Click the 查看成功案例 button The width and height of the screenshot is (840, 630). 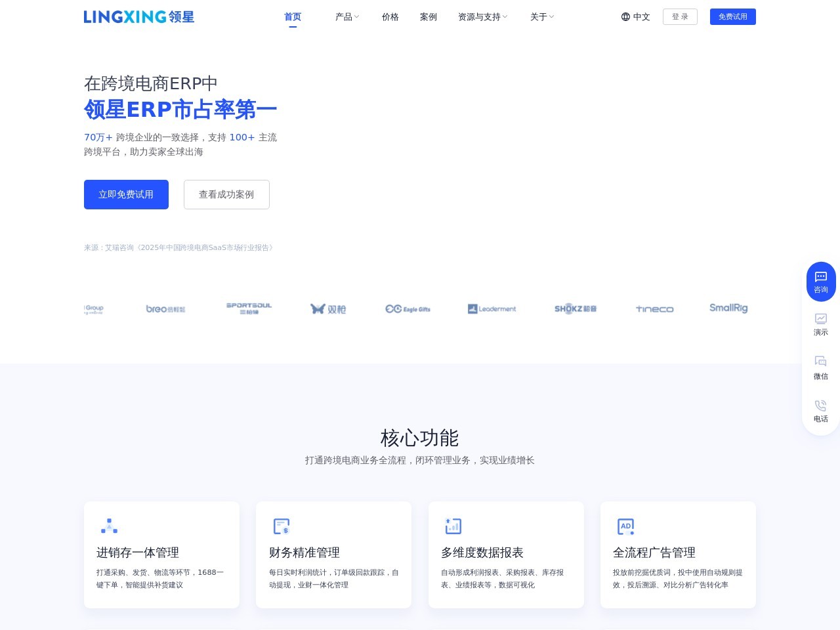pyautogui.click(x=226, y=195)
